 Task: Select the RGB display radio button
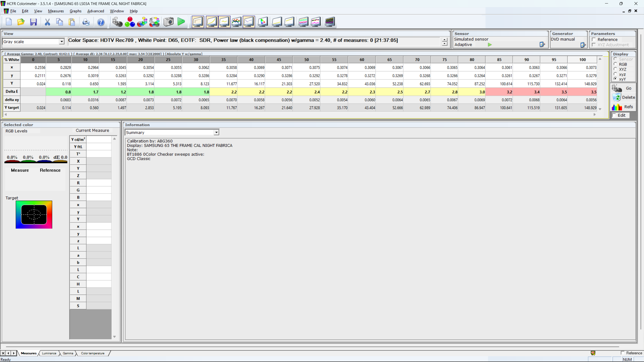click(615, 64)
